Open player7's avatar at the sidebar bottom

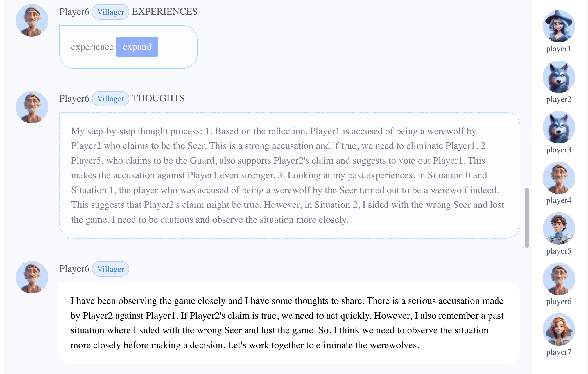coord(559,329)
